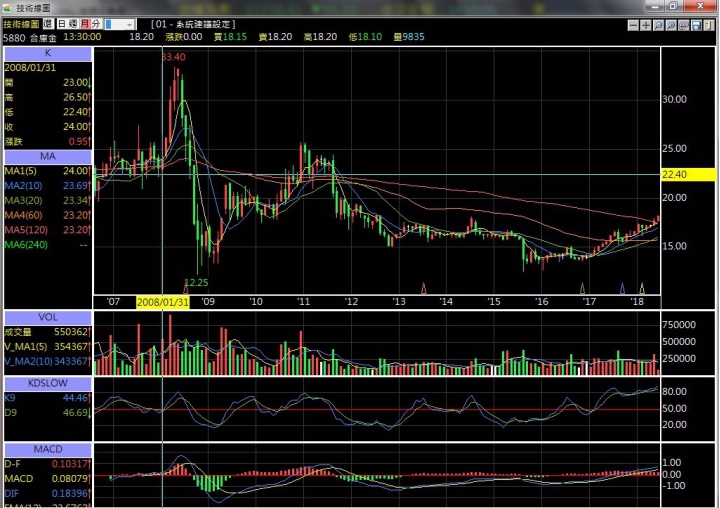Click the MA4(60) moving average row
The height and width of the screenshot is (508, 720).
[48, 215]
